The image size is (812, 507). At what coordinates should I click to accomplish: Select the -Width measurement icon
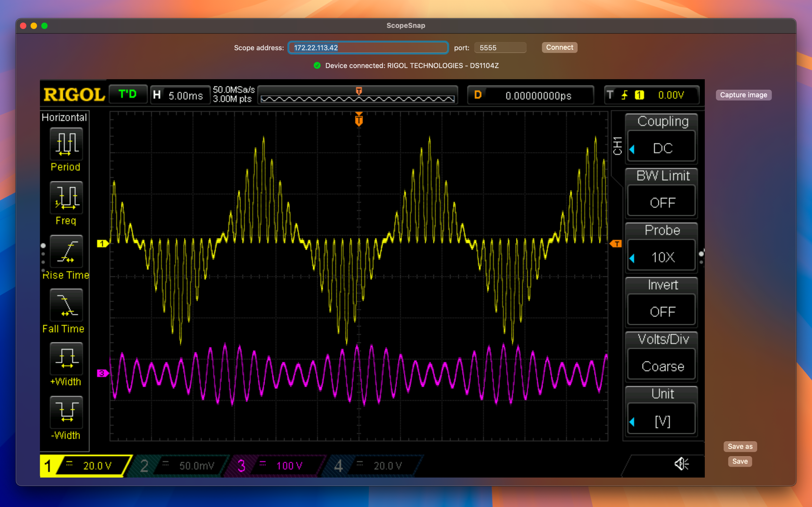coord(66,412)
